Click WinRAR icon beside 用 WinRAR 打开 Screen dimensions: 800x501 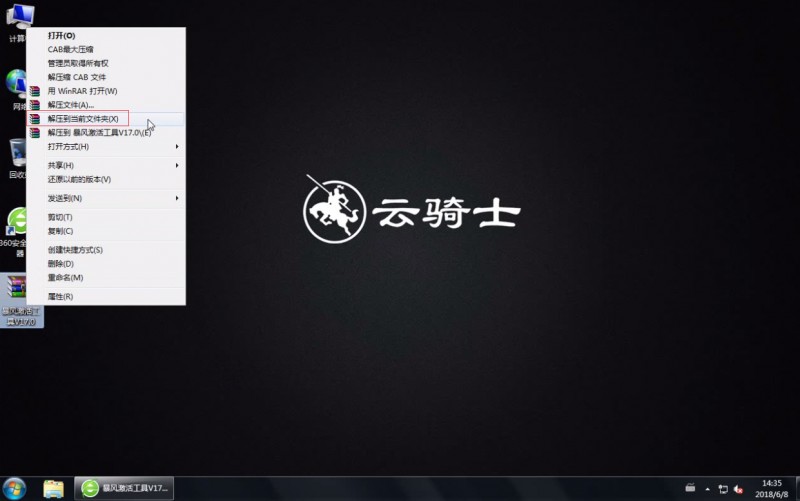pyautogui.click(x=34, y=91)
